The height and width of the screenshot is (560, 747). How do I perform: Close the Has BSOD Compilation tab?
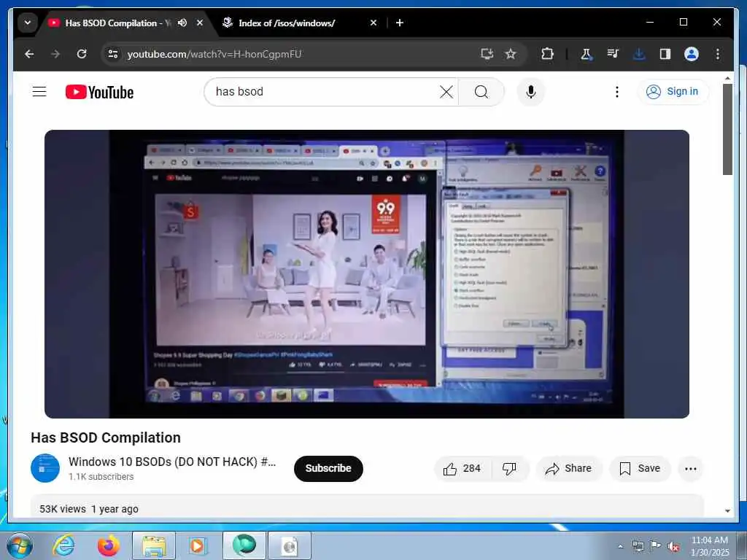tap(200, 23)
